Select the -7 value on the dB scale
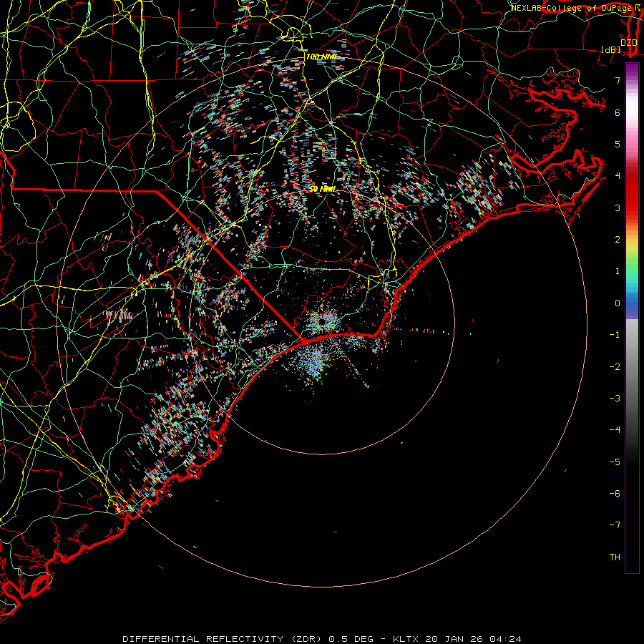 (x=615, y=525)
